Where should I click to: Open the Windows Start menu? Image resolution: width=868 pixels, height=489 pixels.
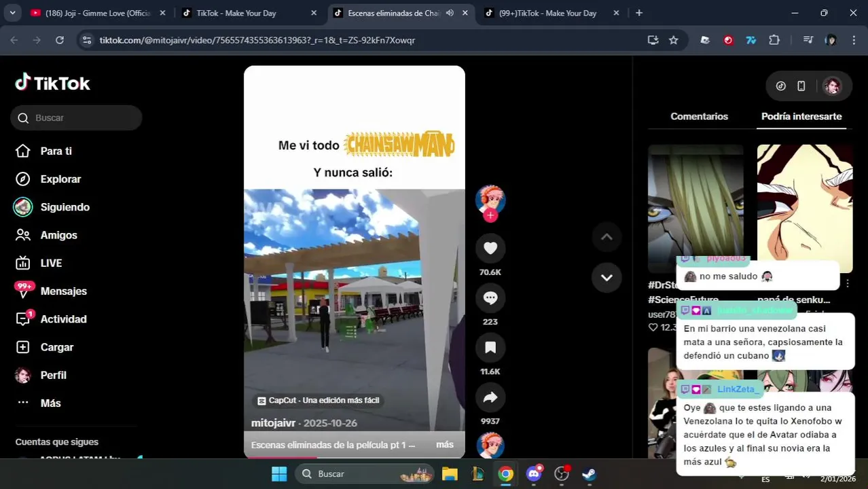tap(279, 473)
